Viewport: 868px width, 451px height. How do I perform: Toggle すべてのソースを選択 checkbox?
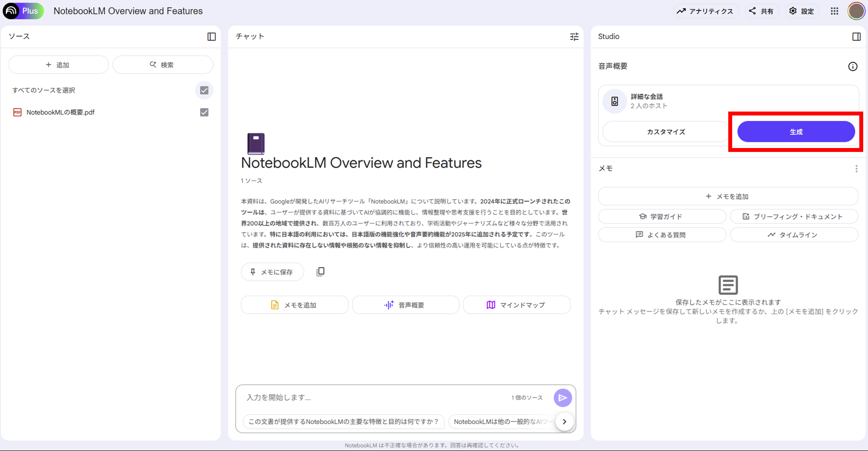204,90
